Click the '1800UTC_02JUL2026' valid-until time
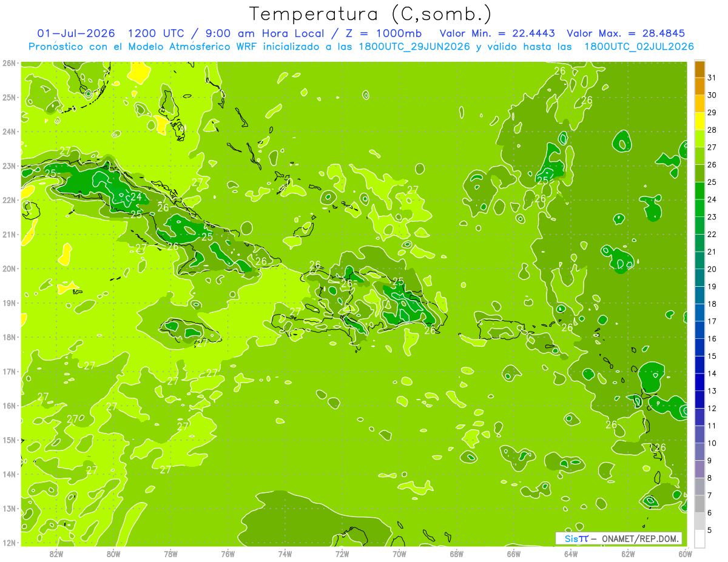 pos(639,47)
